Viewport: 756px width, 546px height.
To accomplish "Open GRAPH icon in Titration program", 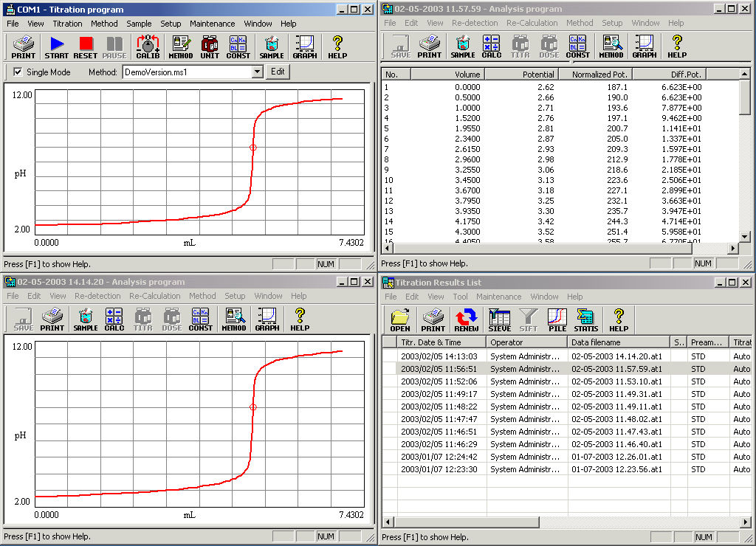I will click(x=305, y=47).
